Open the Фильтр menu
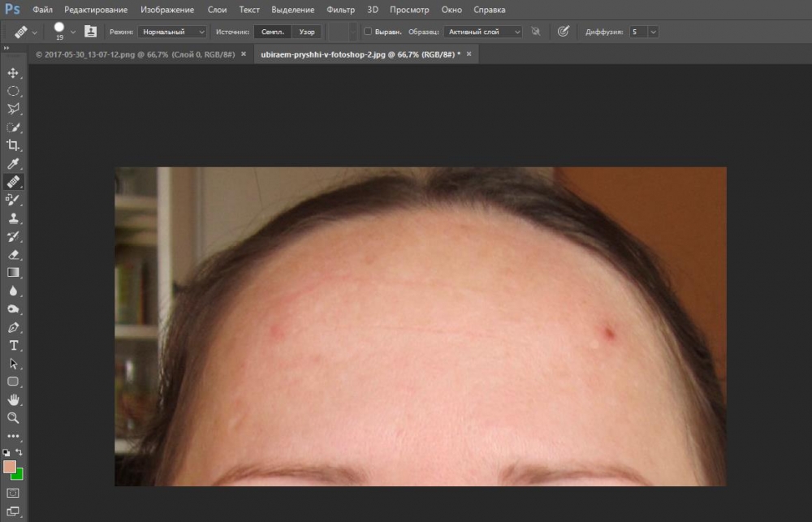 pyautogui.click(x=340, y=10)
